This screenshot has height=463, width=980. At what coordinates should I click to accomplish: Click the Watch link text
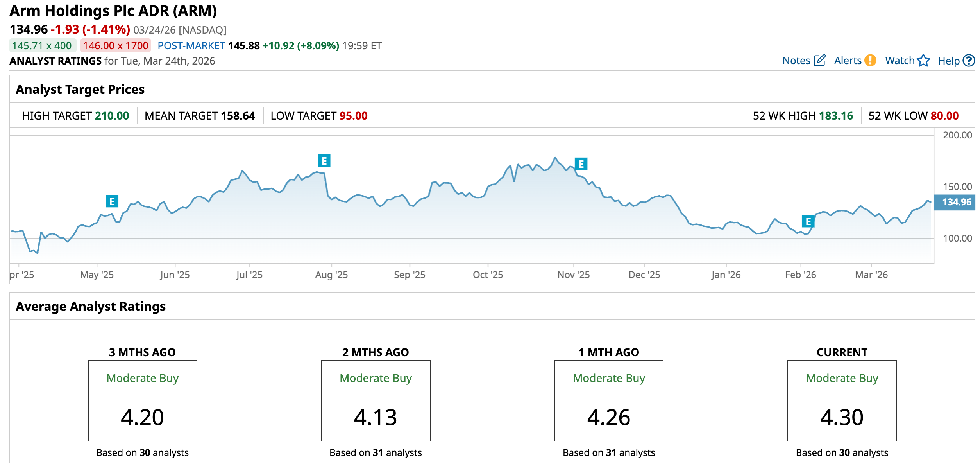tap(900, 61)
